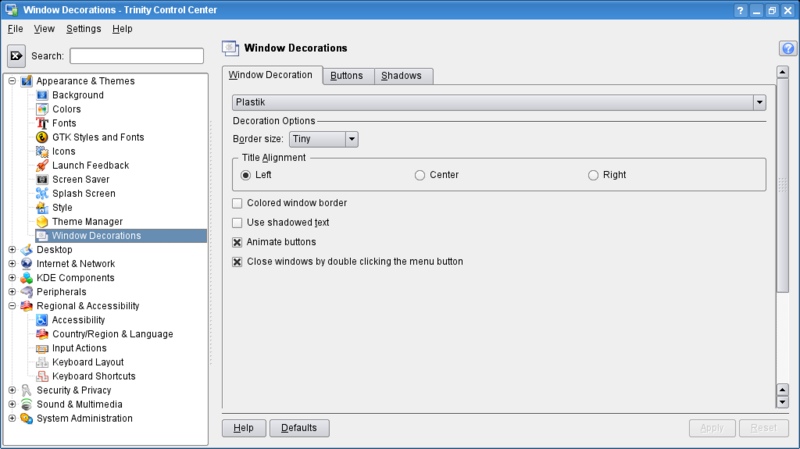Click the title bar What's This button
800x449 pixels.
tap(740, 10)
